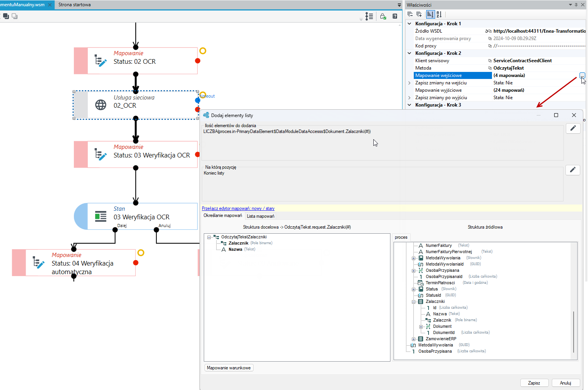Click 'Przełącz edytor mapowań: nowy / stary' link

click(238, 208)
